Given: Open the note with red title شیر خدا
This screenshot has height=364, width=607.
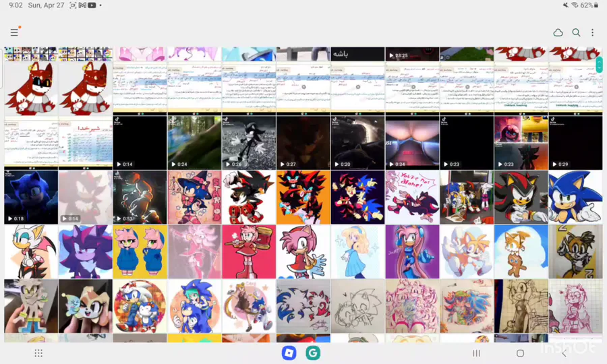Looking at the screenshot, I should coord(86,143).
